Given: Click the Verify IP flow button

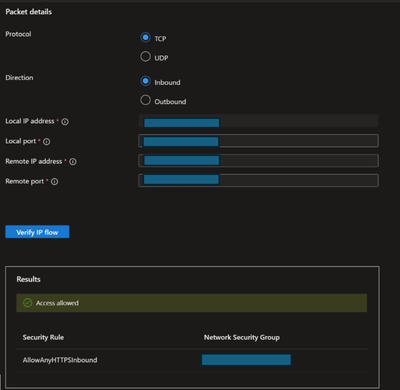Looking at the screenshot, I should tap(37, 232).
